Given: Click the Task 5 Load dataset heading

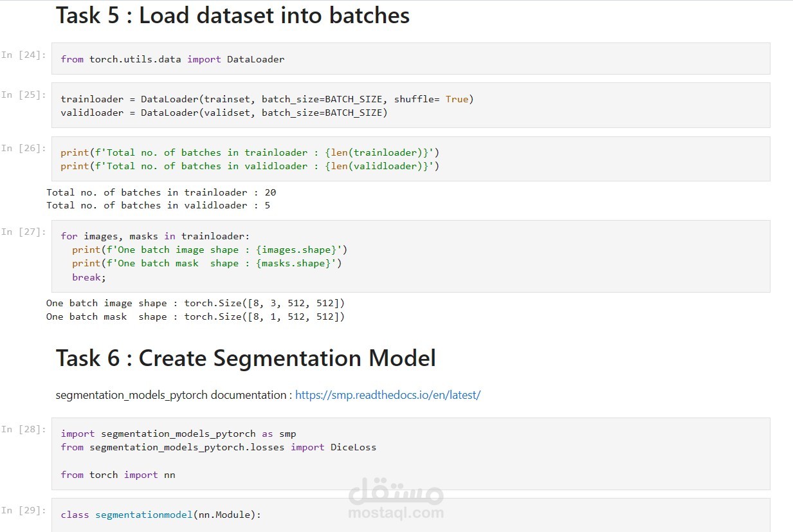Looking at the screenshot, I should 233,15.
